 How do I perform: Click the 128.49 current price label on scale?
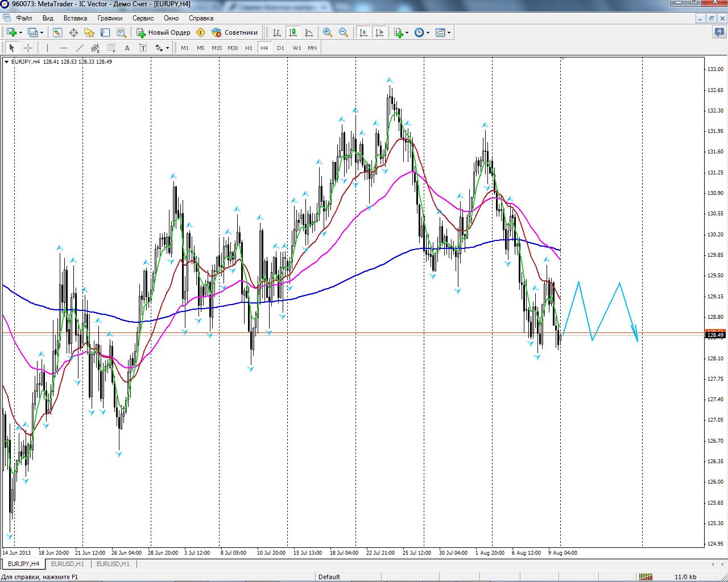(715, 335)
